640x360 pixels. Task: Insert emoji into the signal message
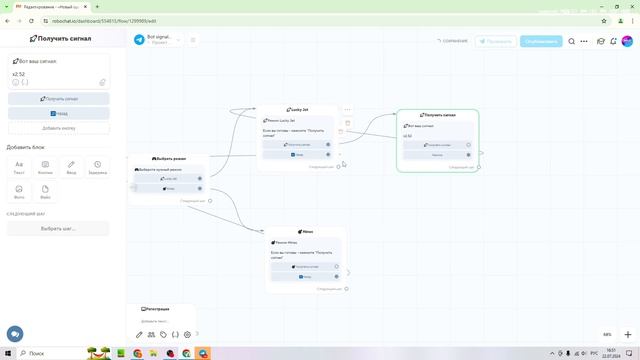click(16, 82)
